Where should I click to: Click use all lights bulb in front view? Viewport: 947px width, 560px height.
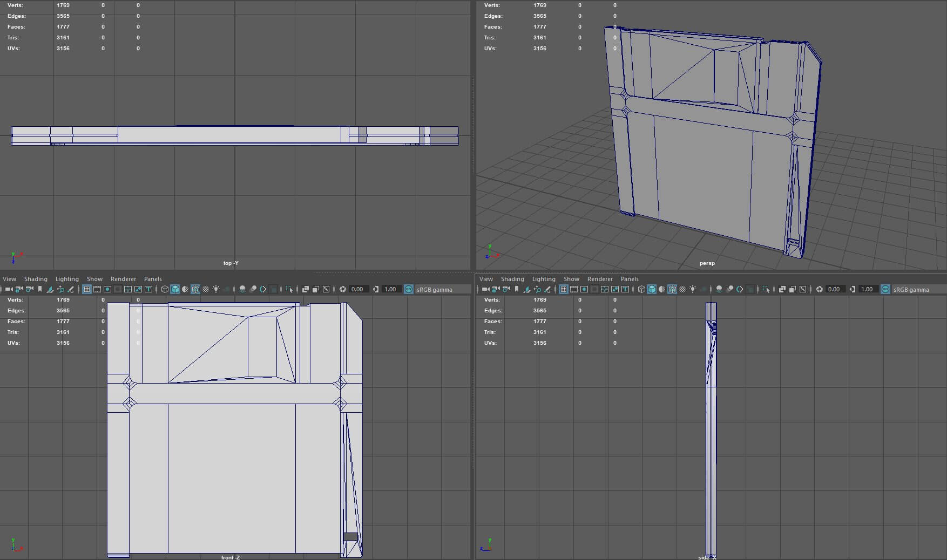(216, 290)
